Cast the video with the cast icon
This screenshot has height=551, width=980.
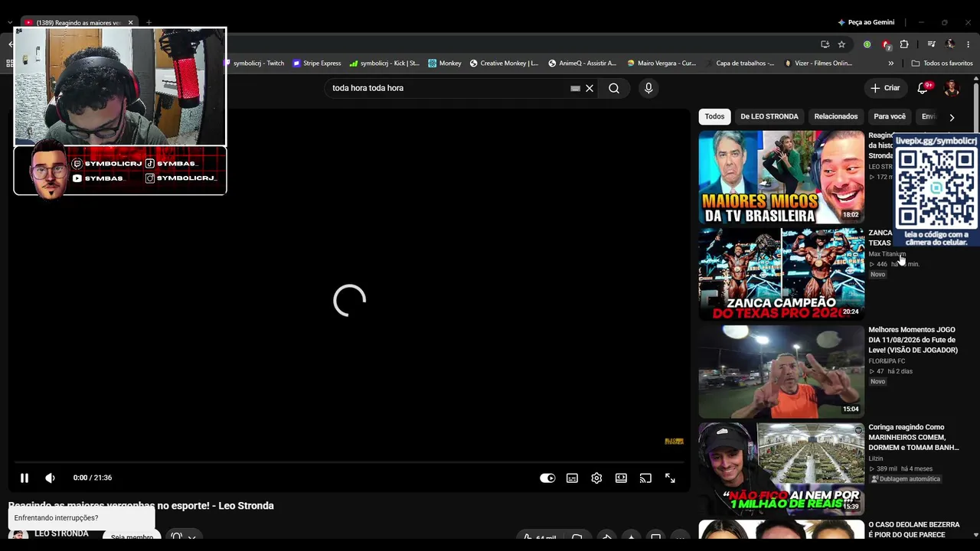(645, 478)
